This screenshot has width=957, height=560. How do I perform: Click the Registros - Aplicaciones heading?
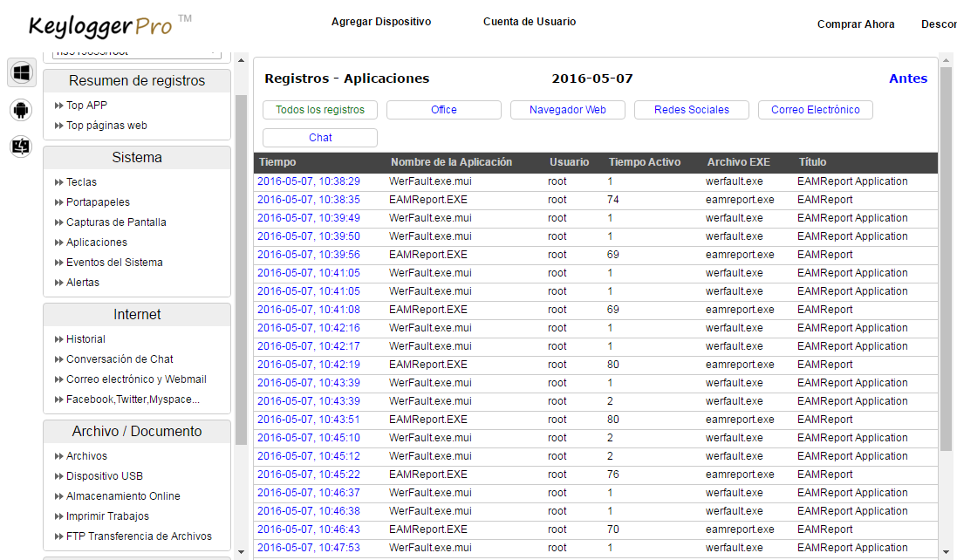click(x=346, y=79)
